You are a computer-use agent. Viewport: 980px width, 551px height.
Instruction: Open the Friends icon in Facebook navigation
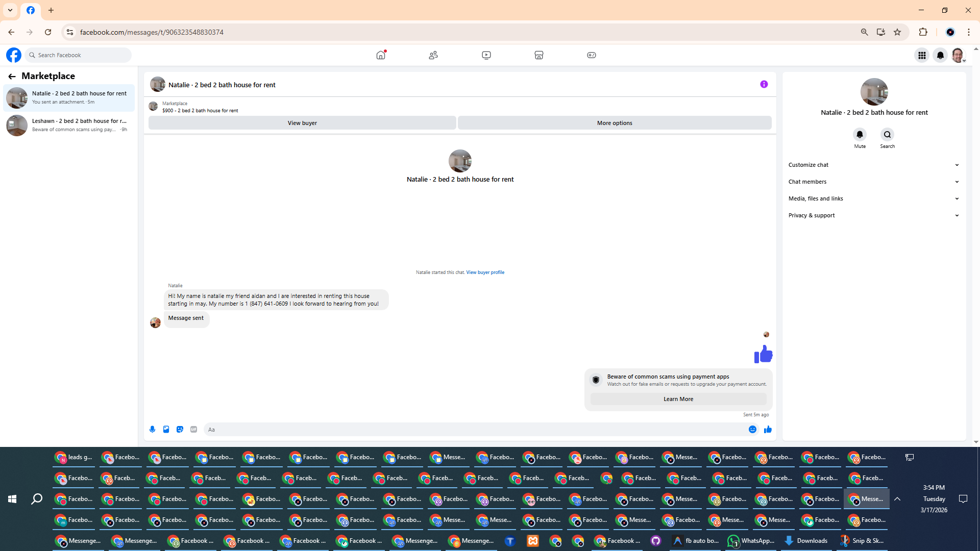[x=433, y=55]
